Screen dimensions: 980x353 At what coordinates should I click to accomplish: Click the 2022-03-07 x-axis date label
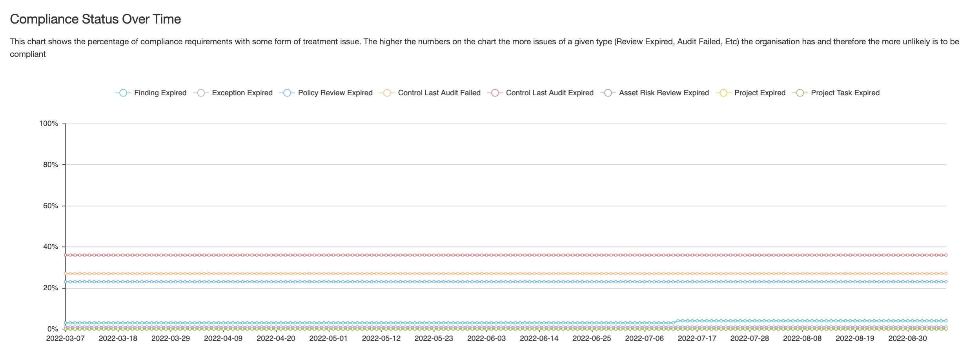pos(66,338)
